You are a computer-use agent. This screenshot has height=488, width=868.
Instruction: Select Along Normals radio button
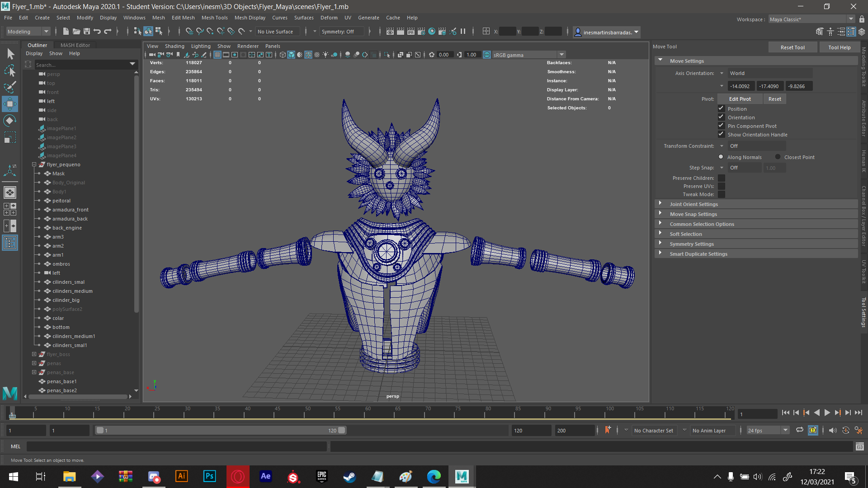(721, 157)
